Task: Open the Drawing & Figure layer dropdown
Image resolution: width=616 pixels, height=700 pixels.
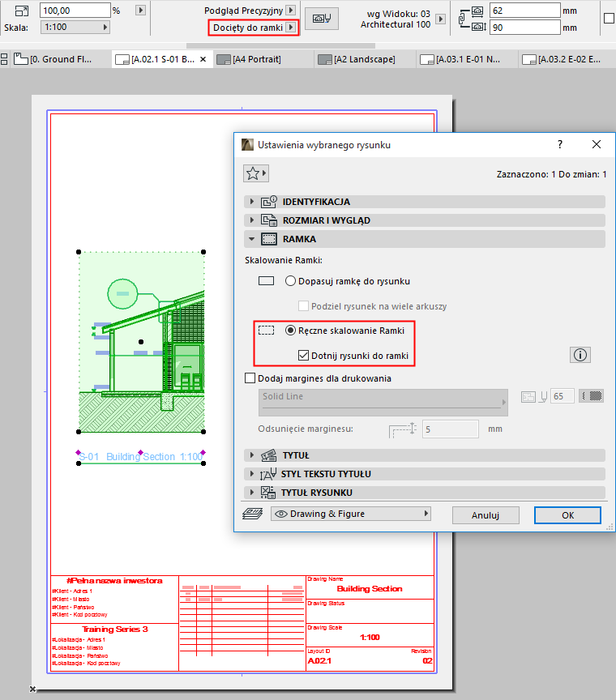Action: click(x=351, y=514)
